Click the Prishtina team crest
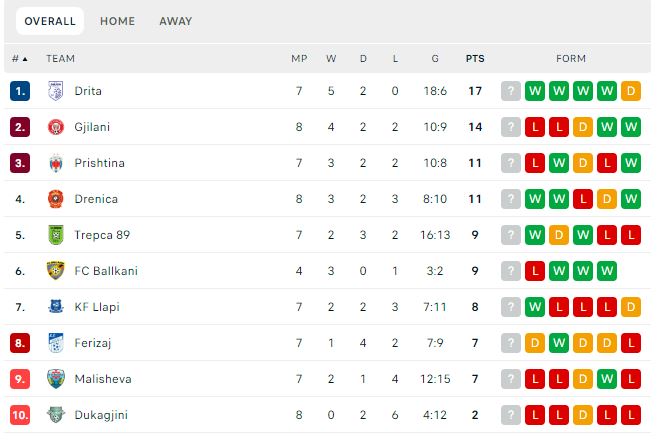Screen dimensions: 659x443 pos(55,163)
